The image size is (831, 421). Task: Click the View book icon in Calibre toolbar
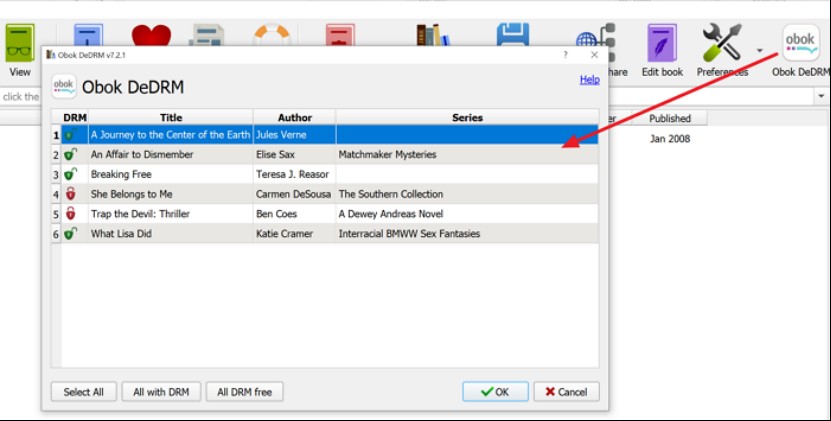tap(20, 43)
